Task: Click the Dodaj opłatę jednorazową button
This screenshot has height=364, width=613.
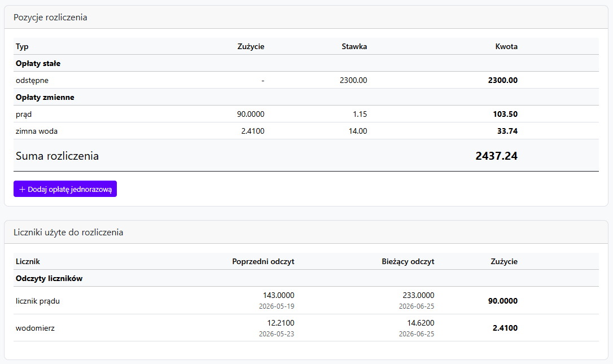Action: point(65,189)
